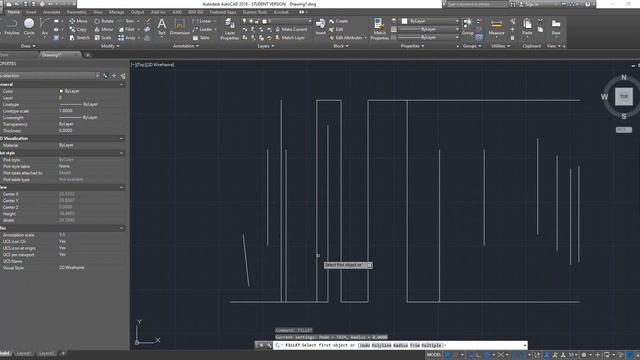Switch to the Parametric ribbon tab
Viewport: 640px width, 360px height.
pos(76,12)
